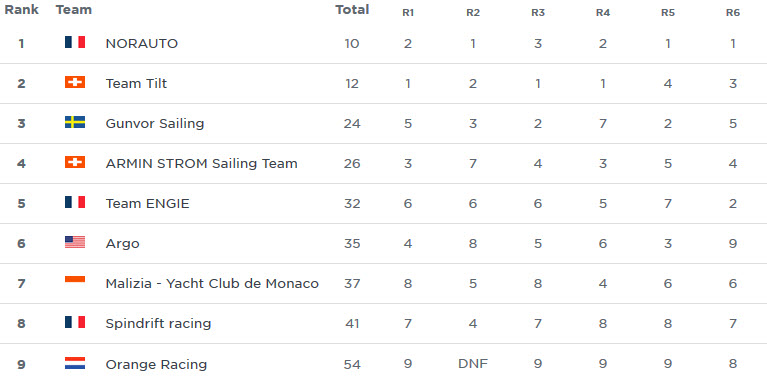767x382 pixels.
Task: Select the US flag beside Argo
Action: click(x=75, y=242)
